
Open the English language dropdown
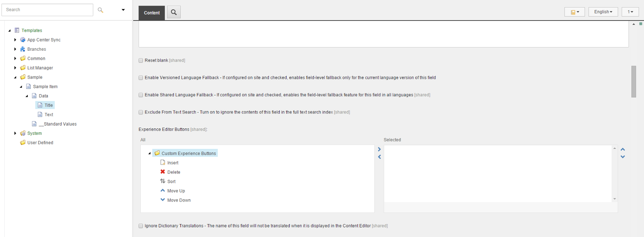[603, 12]
